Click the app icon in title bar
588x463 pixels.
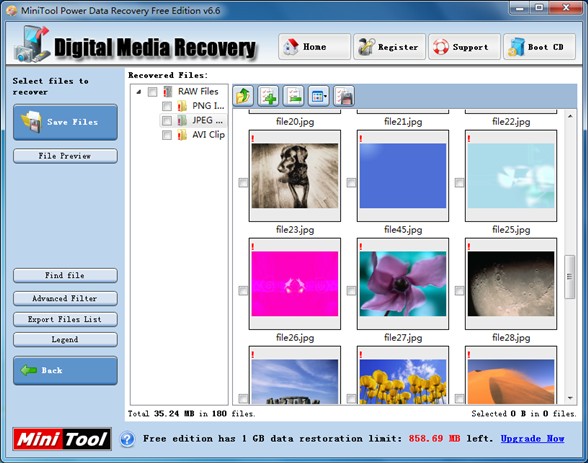pyautogui.click(x=12, y=10)
